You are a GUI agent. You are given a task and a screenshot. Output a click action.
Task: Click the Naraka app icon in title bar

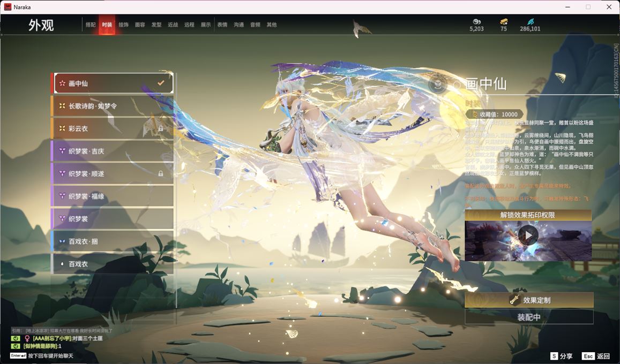pos(8,7)
